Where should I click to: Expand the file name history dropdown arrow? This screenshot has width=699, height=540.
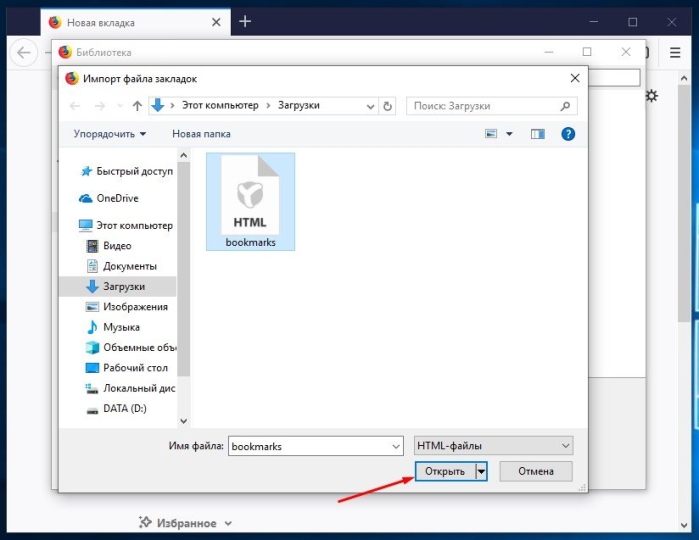tap(395, 446)
